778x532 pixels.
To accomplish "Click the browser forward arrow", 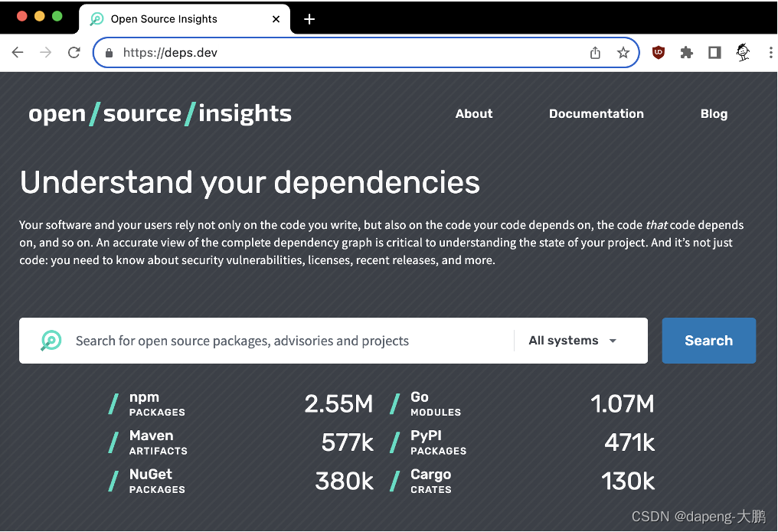I will 46,53.
